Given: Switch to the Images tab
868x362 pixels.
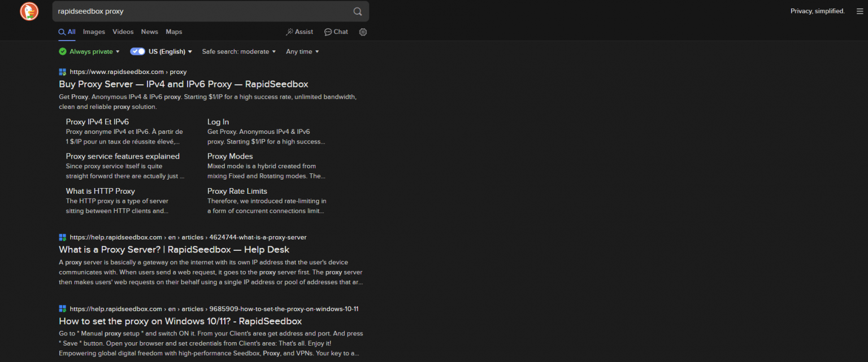Looking at the screenshot, I should (94, 32).
